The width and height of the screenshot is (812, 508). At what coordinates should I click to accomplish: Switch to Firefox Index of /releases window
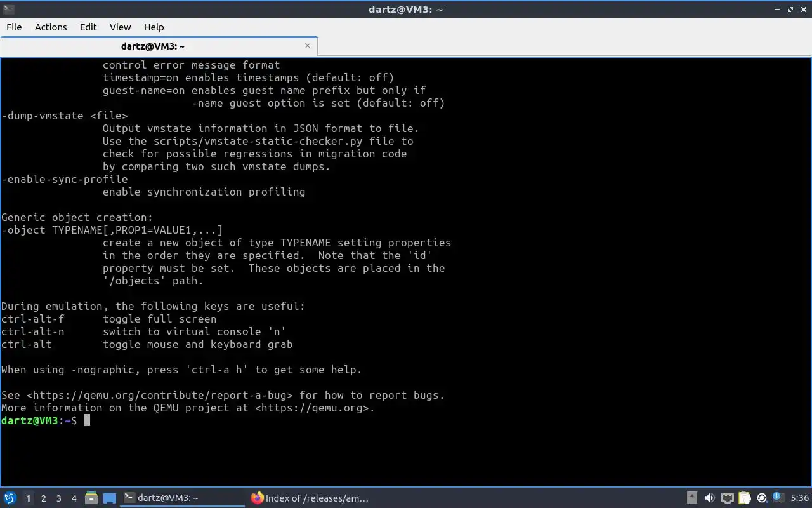[311, 498]
